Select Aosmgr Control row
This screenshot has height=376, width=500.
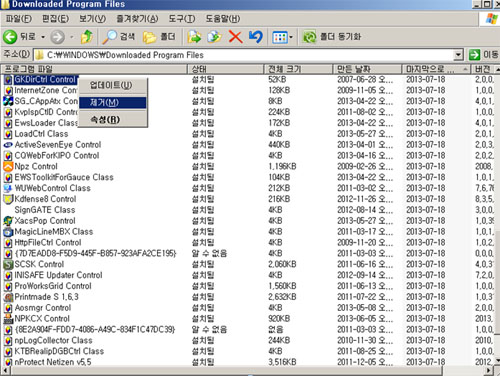(x=248, y=308)
